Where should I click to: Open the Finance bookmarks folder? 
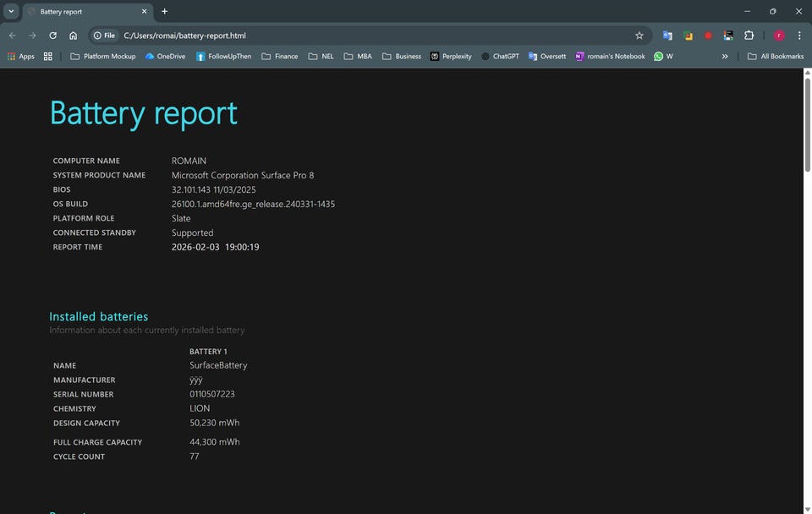coord(280,57)
